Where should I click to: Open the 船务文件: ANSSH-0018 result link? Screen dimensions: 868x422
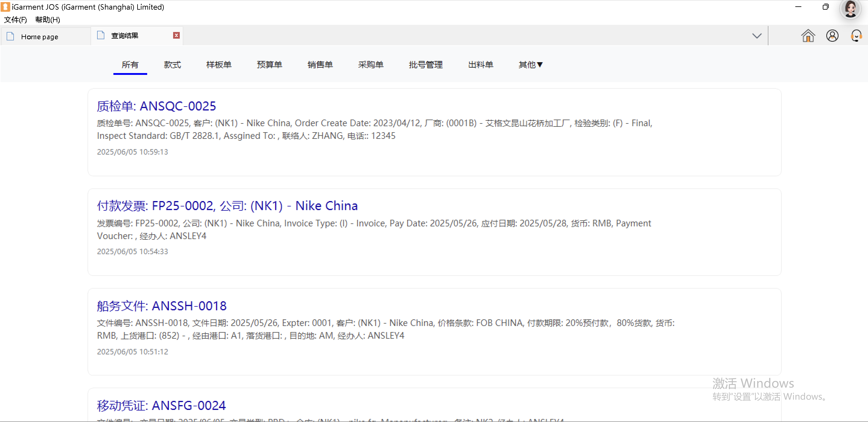(x=162, y=305)
